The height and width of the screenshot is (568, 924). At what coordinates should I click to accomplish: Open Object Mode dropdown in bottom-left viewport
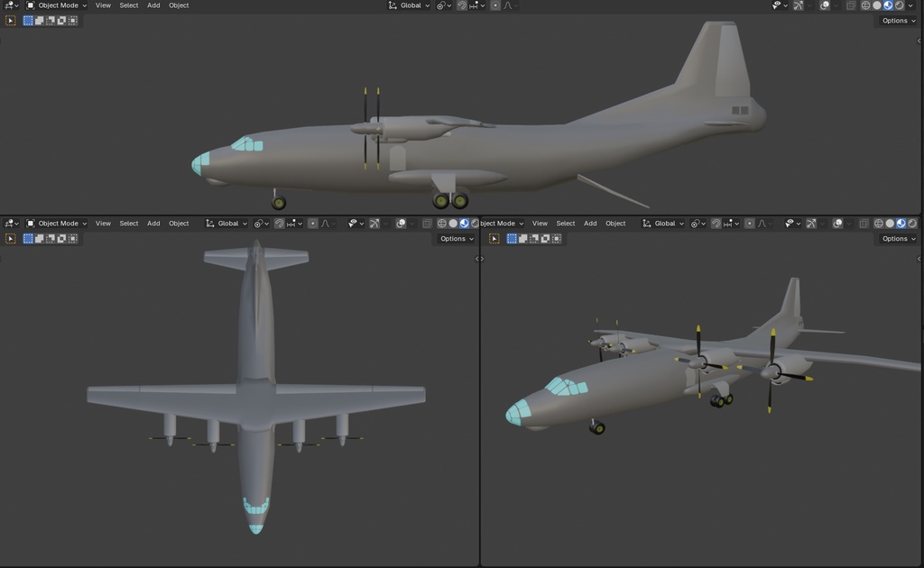click(x=56, y=223)
